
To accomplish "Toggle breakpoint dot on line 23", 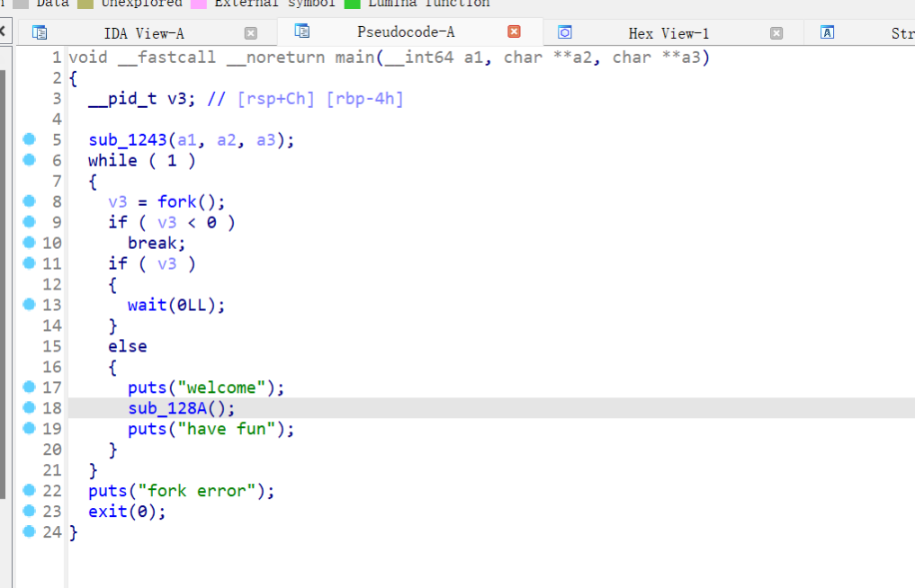I will [x=30, y=511].
